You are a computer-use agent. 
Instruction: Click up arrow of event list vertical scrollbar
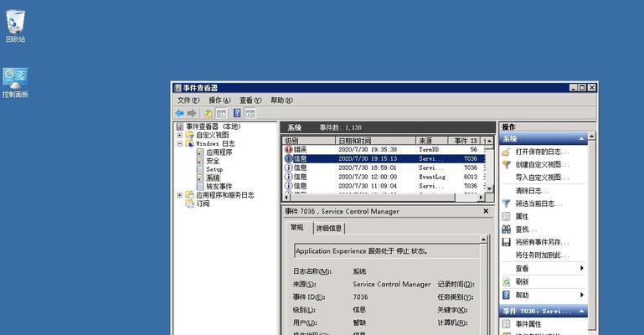489,141
